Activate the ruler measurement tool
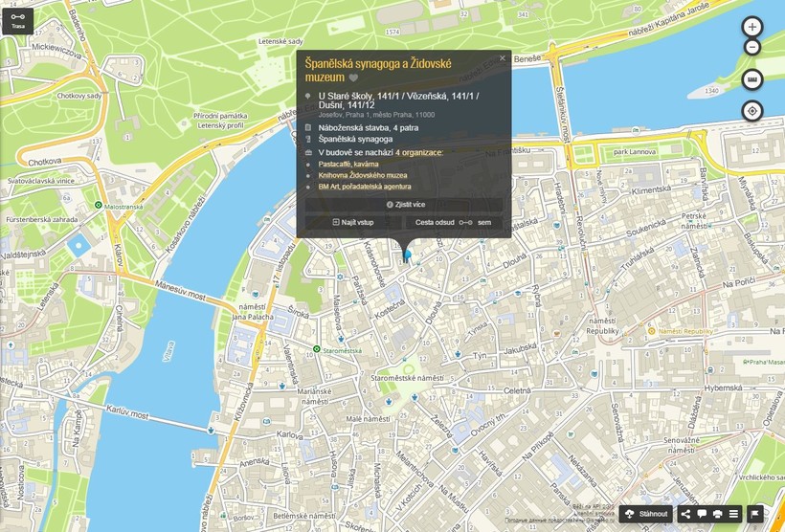Image resolution: width=785 pixels, height=532 pixels. [x=752, y=79]
